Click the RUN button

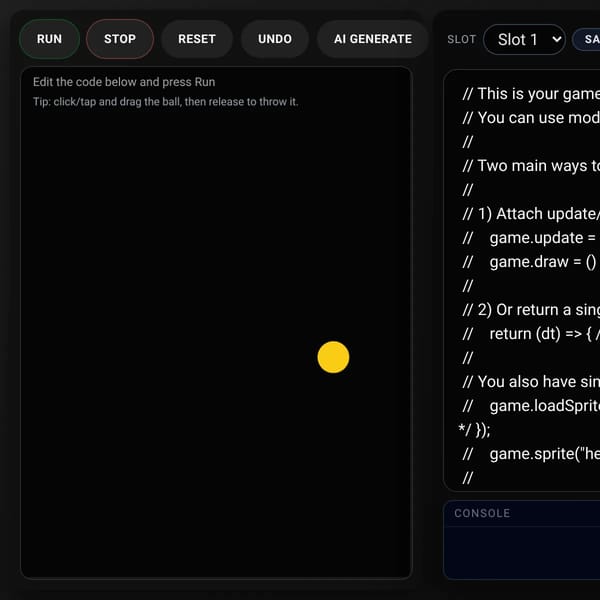click(x=49, y=39)
